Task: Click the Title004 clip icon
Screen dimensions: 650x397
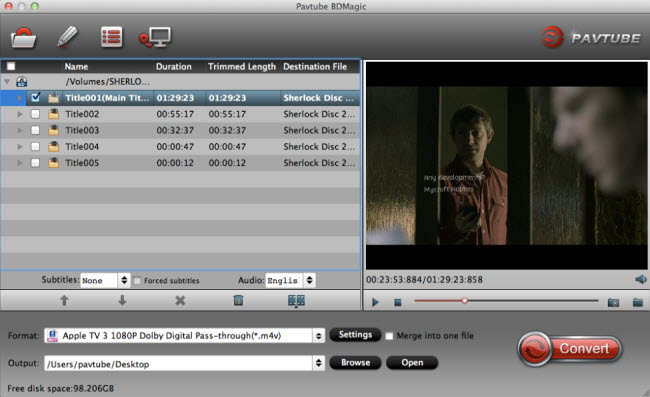Action: tap(53, 147)
